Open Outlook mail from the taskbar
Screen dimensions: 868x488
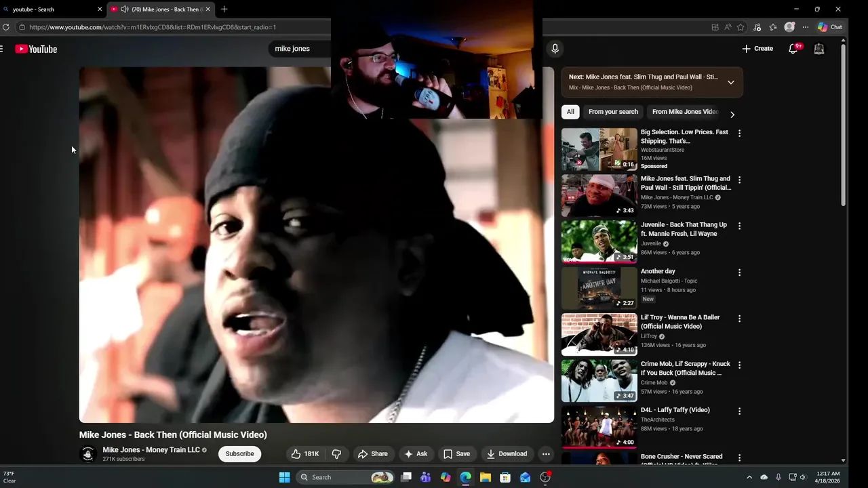[x=525, y=477]
